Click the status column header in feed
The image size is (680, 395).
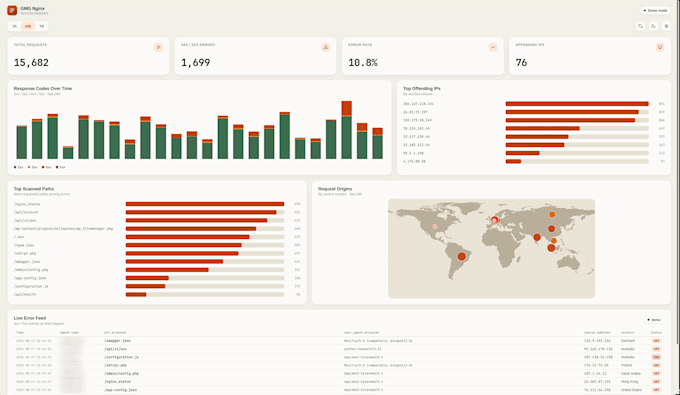click(x=656, y=333)
